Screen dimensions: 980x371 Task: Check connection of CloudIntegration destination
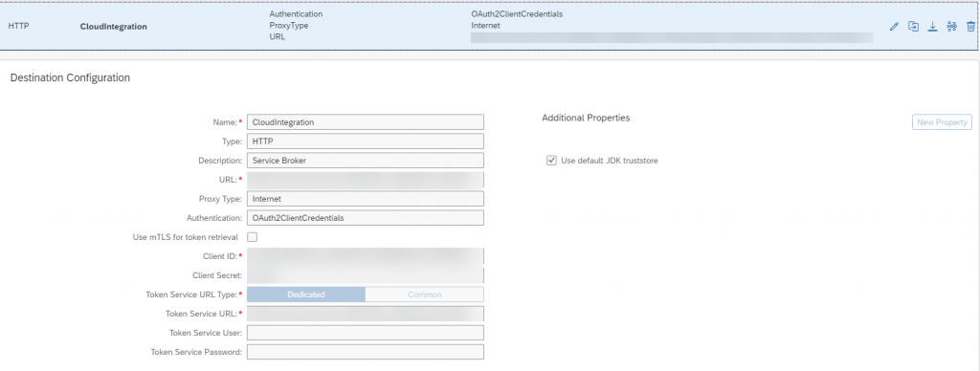coord(952,26)
